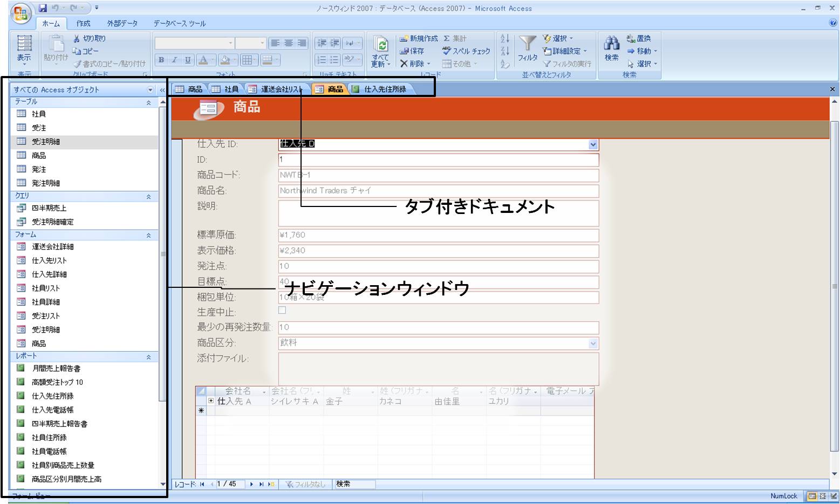Switch to 作成 ribbon tab
Viewport: 840px width, 504px height.
pos(83,23)
